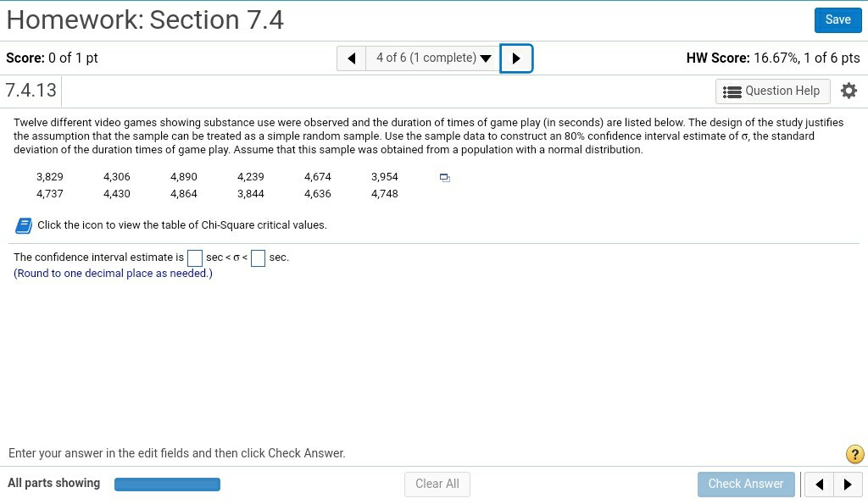Click the blue parts progress bar
Screen dimensions: 868x504
tap(167, 485)
